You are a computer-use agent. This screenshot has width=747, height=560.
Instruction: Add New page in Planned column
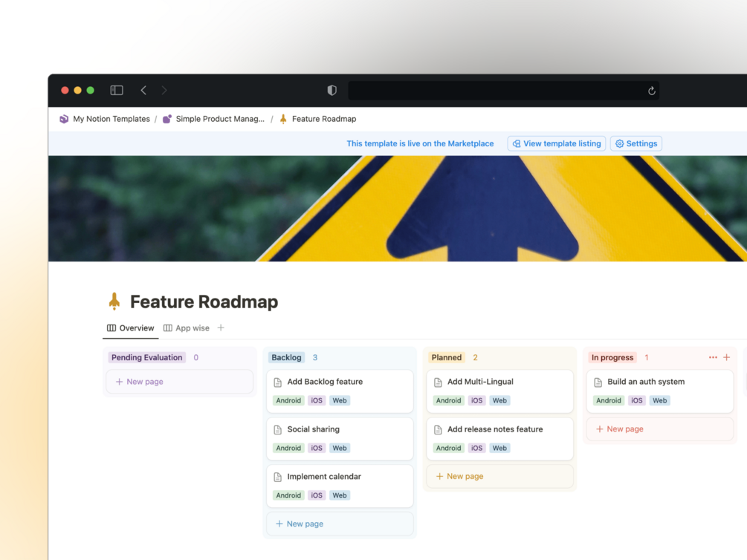499,476
